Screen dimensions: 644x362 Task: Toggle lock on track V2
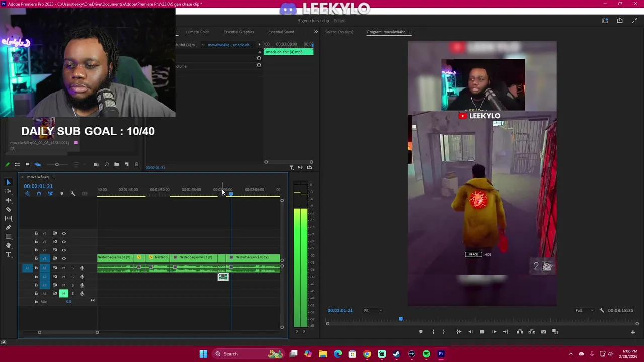[36, 250]
